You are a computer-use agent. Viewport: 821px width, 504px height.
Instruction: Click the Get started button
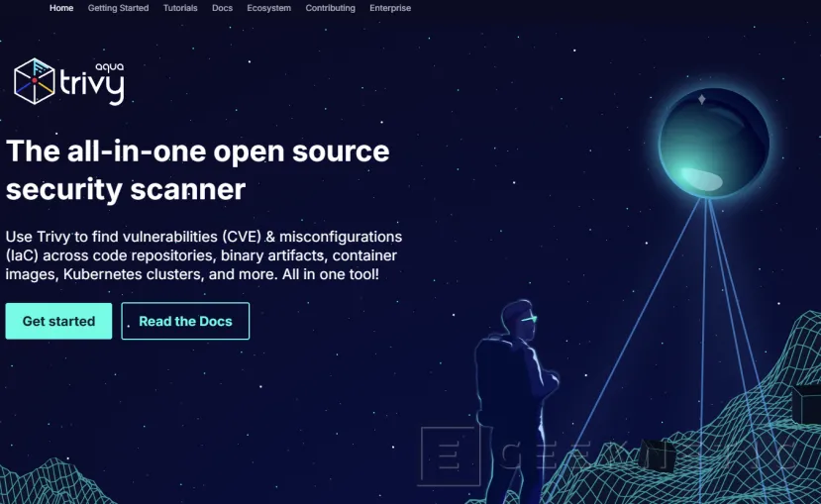point(58,321)
